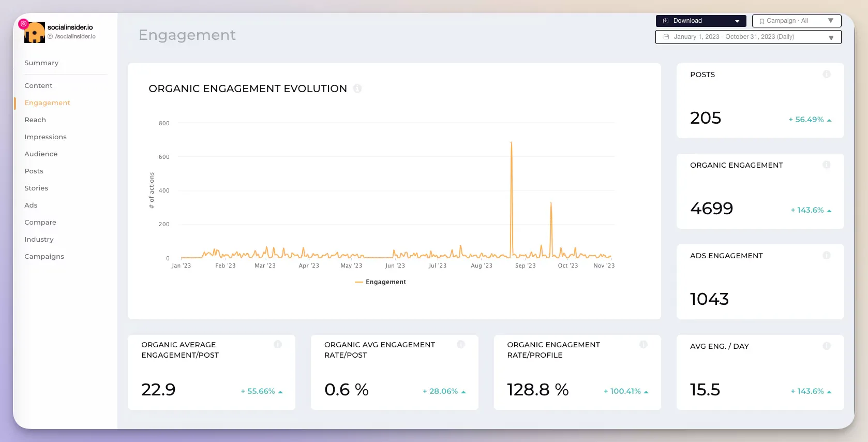Click the Engagement page heading
868x442 pixels.
[187, 35]
